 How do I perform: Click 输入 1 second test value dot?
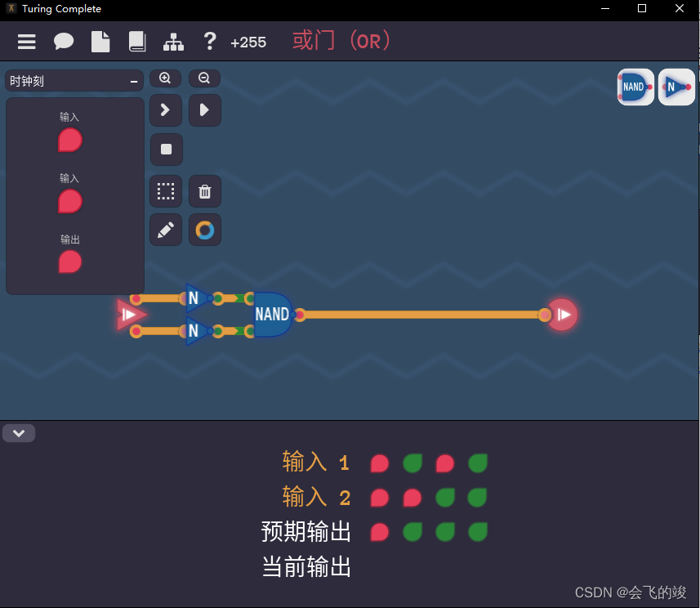tap(412, 463)
